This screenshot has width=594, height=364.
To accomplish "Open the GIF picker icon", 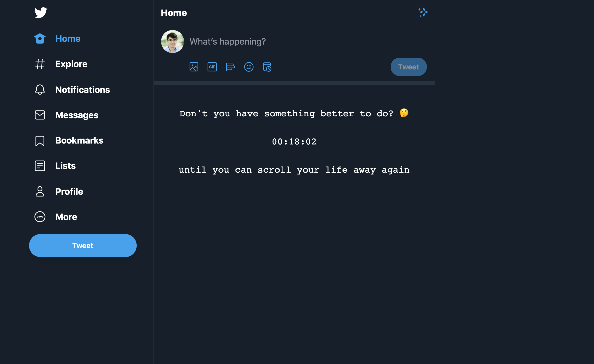I will point(212,67).
